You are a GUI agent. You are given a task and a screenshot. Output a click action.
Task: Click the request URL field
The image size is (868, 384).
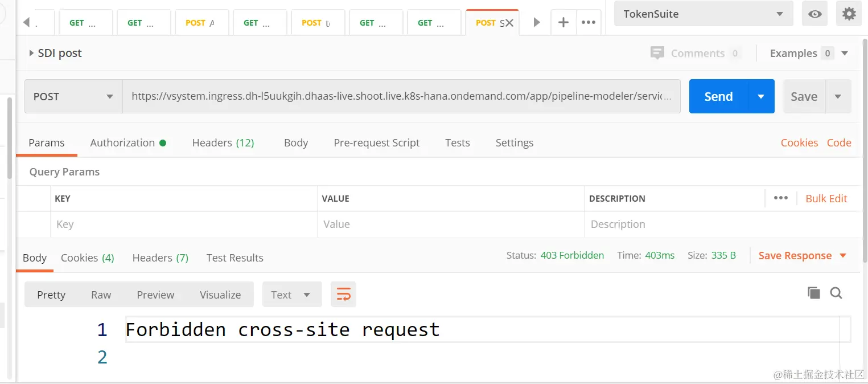[401, 96]
